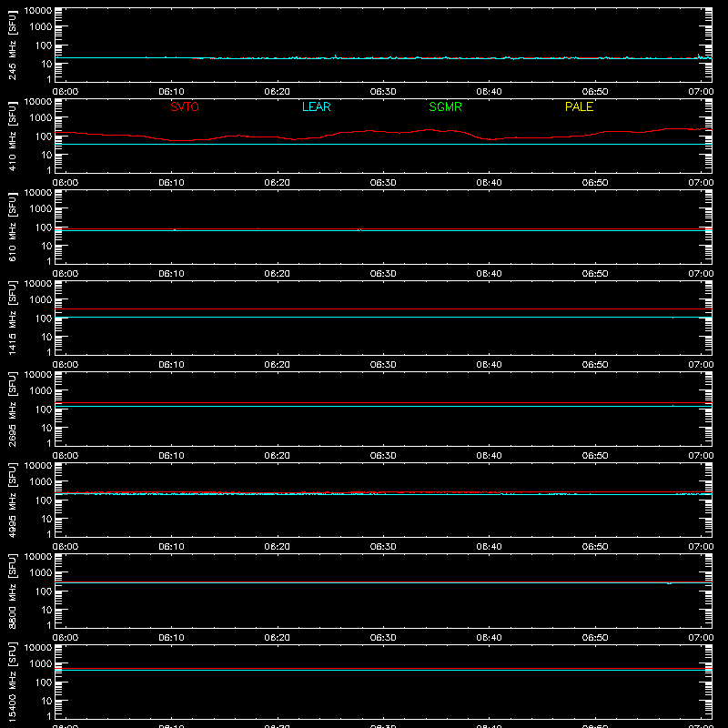Viewport: 728px width, 728px height.
Task: Click 06:40 time label under 4995 MHz plot
Action: click(489, 547)
